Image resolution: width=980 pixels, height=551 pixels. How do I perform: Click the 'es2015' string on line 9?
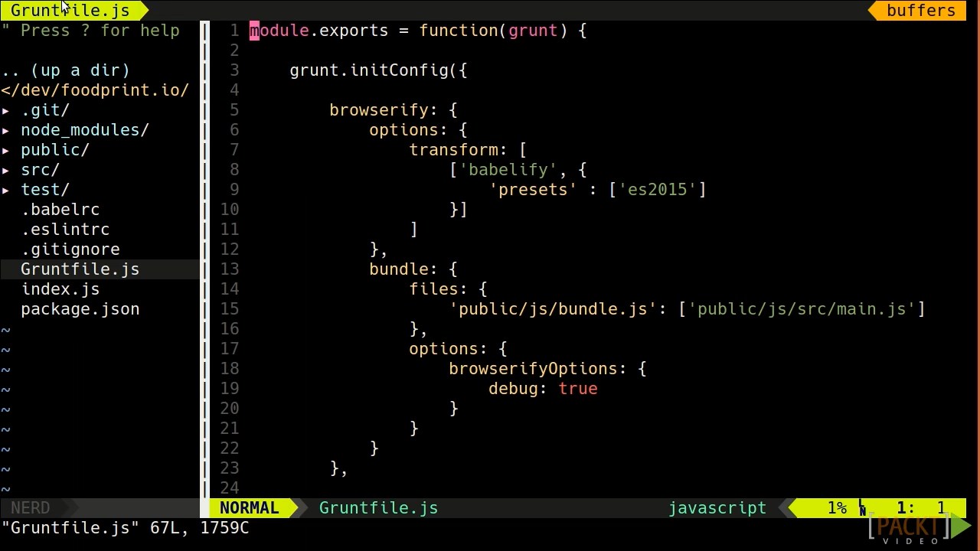pos(658,190)
